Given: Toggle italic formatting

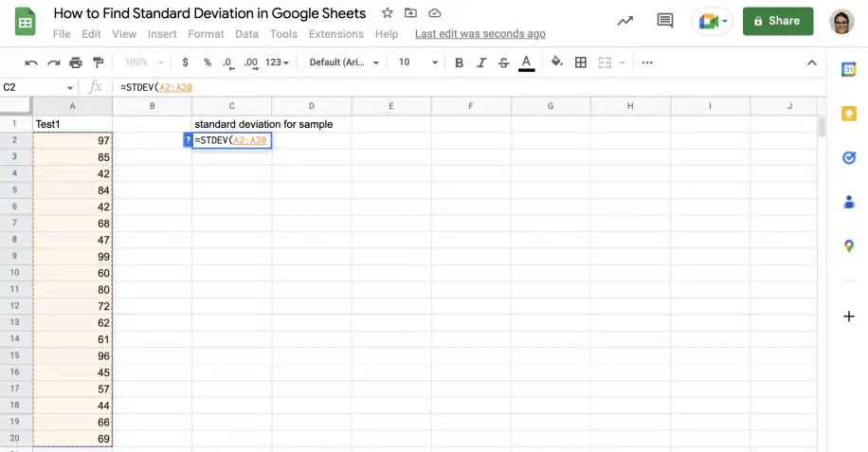Looking at the screenshot, I should (481, 63).
